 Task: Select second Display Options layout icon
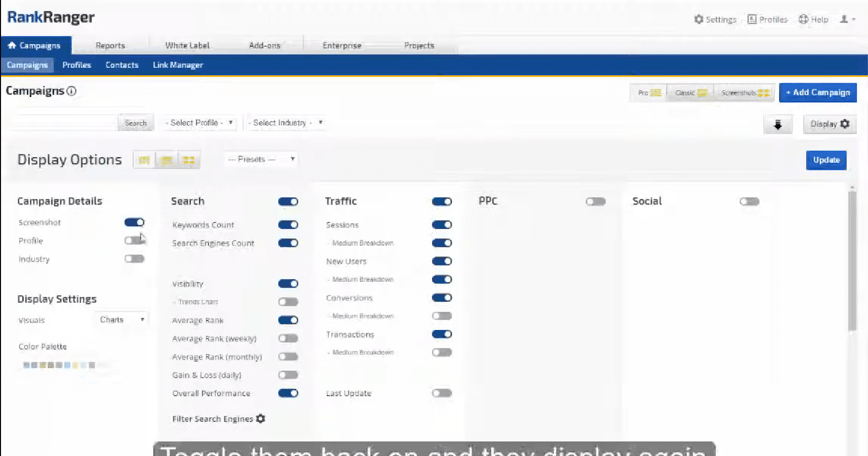[166, 160]
